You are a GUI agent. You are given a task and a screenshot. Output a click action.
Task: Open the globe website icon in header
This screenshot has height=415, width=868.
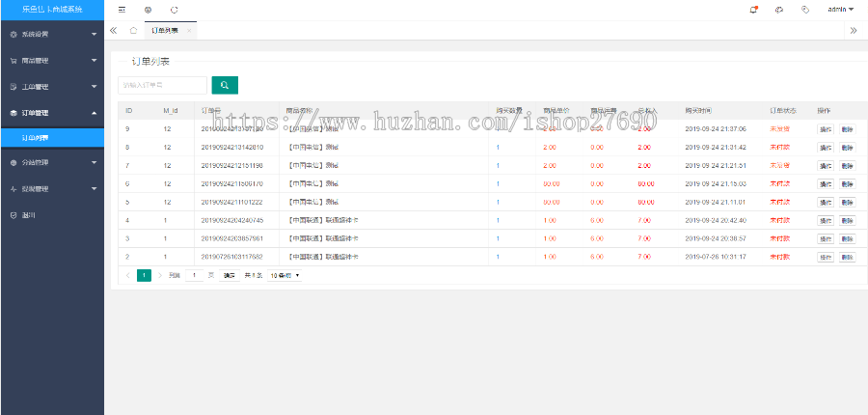coord(149,9)
